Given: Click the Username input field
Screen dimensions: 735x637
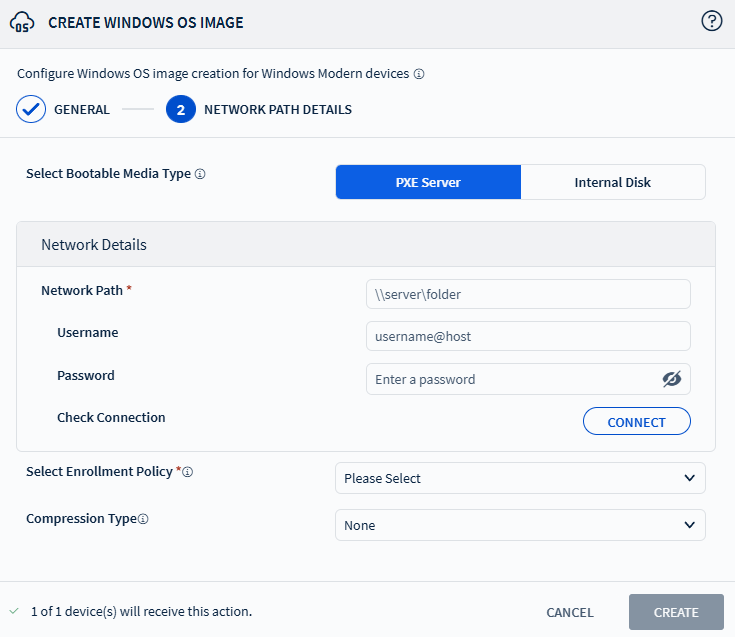Looking at the screenshot, I should click(x=527, y=336).
